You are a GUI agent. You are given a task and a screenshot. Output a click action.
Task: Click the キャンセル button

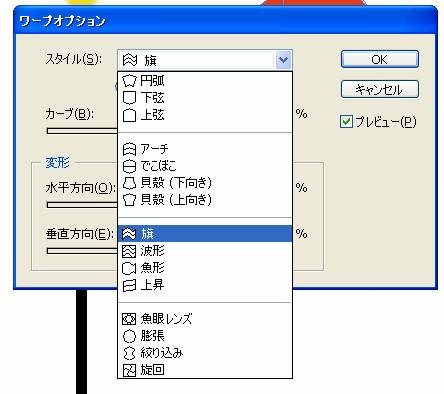click(380, 89)
